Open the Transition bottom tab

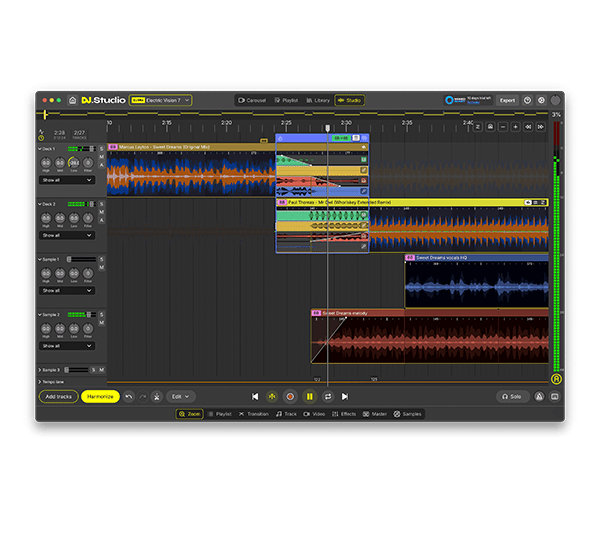click(x=254, y=414)
